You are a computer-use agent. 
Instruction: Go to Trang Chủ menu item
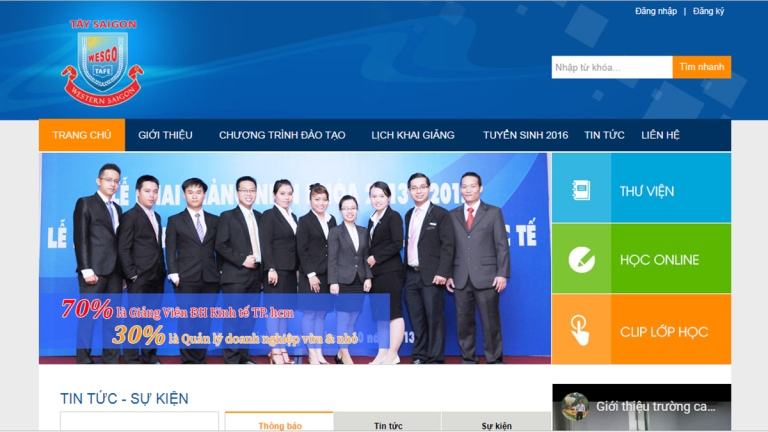coord(82,135)
